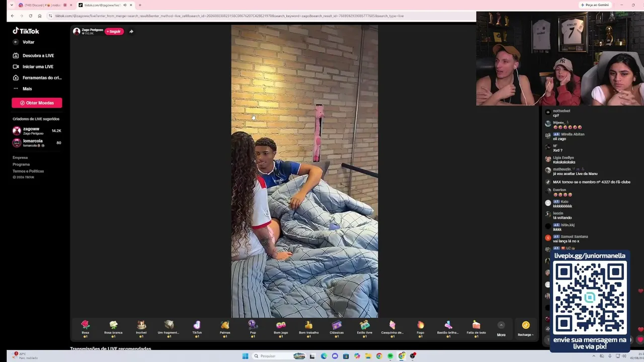Mute the TikTok tab audio
Image resolution: width=644 pixels, height=362 pixels.
tap(125, 5)
